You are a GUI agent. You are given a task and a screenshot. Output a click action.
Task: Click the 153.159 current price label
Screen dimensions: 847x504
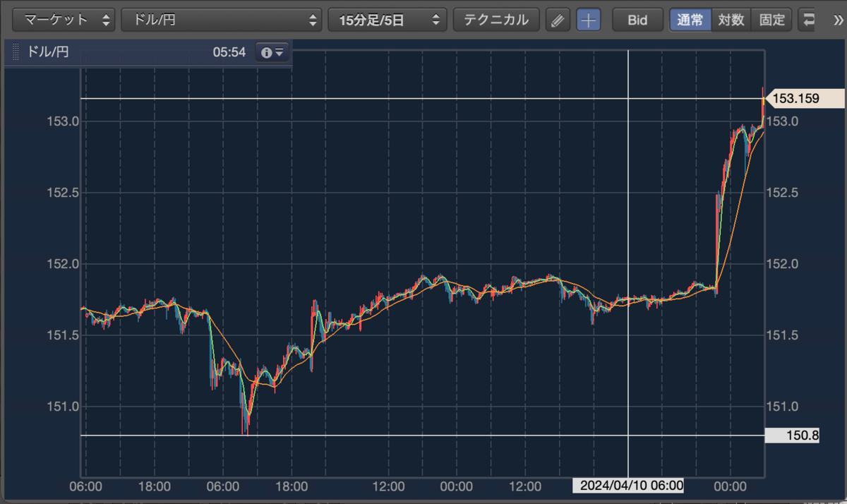point(804,99)
